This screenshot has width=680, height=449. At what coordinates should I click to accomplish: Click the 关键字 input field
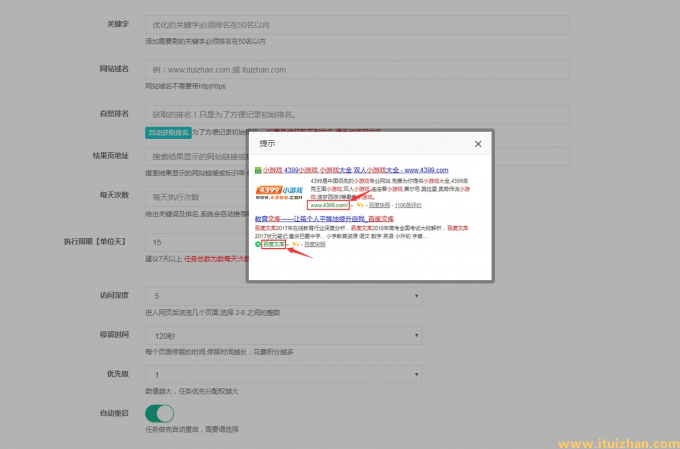click(x=357, y=25)
